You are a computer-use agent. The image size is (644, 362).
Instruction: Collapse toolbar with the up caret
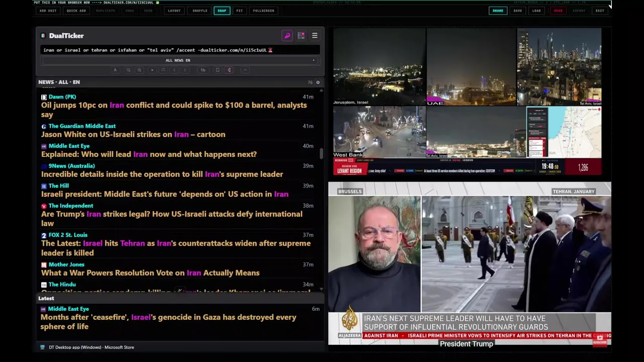coord(245,70)
